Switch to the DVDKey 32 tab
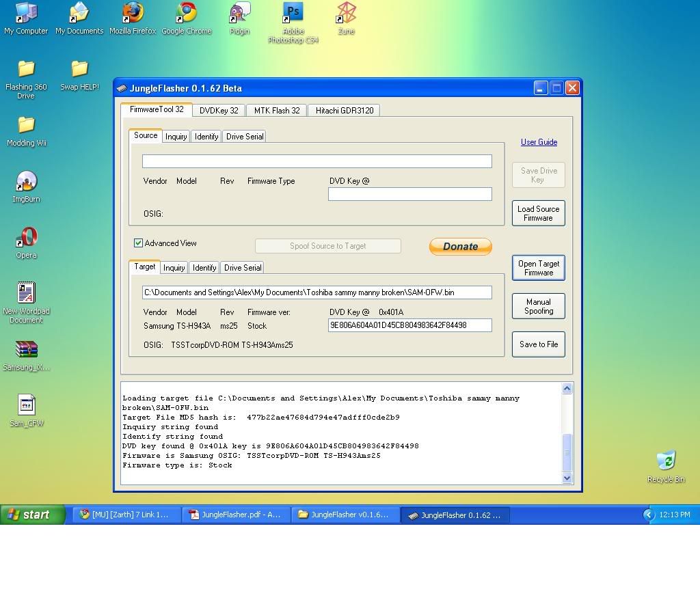700x615 pixels. pyautogui.click(x=219, y=111)
